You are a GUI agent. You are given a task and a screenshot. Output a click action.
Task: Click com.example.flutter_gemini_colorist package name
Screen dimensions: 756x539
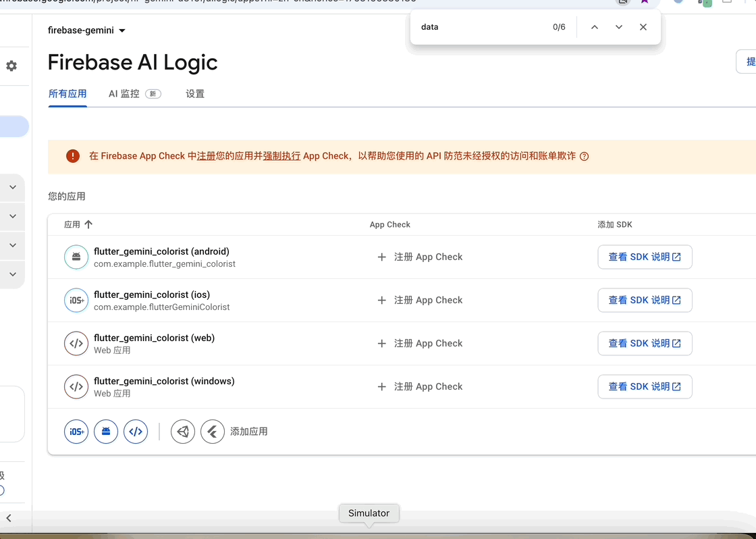pyautogui.click(x=165, y=264)
